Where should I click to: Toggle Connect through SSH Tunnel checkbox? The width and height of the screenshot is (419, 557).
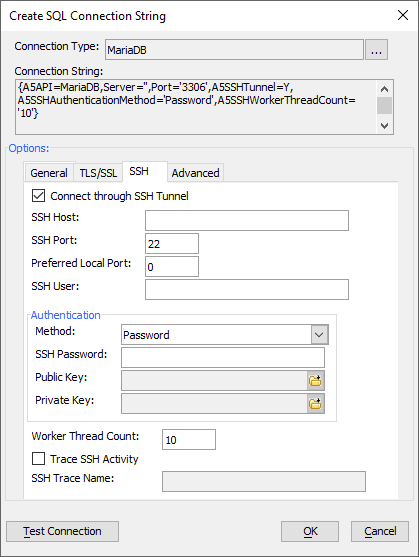[38, 196]
